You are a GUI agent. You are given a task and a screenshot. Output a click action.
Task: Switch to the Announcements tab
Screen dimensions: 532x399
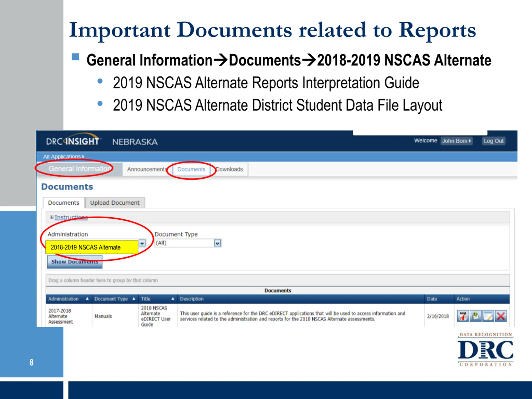coord(147,169)
